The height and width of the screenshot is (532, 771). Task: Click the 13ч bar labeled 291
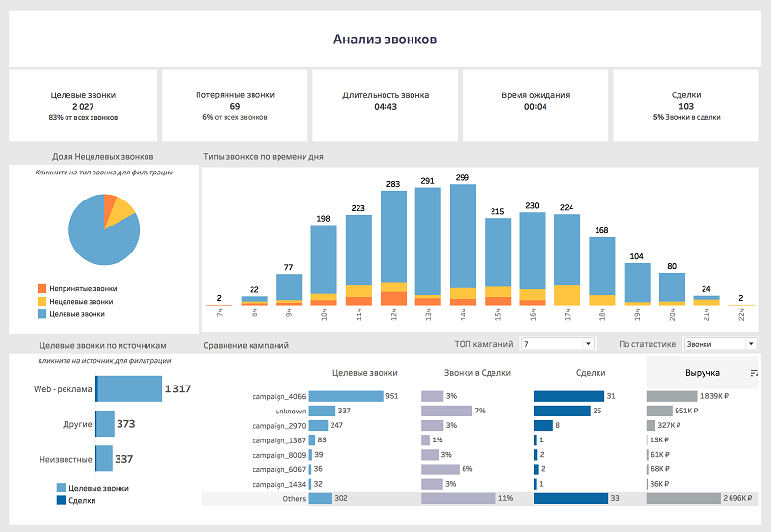point(428,247)
